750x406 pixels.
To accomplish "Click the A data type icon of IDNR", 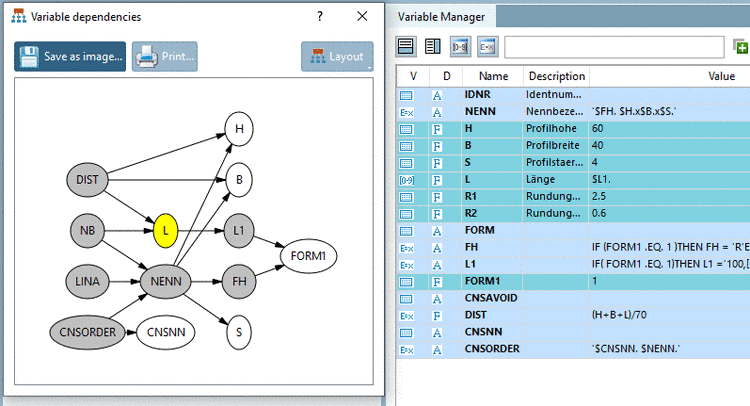I will [437, 96].
